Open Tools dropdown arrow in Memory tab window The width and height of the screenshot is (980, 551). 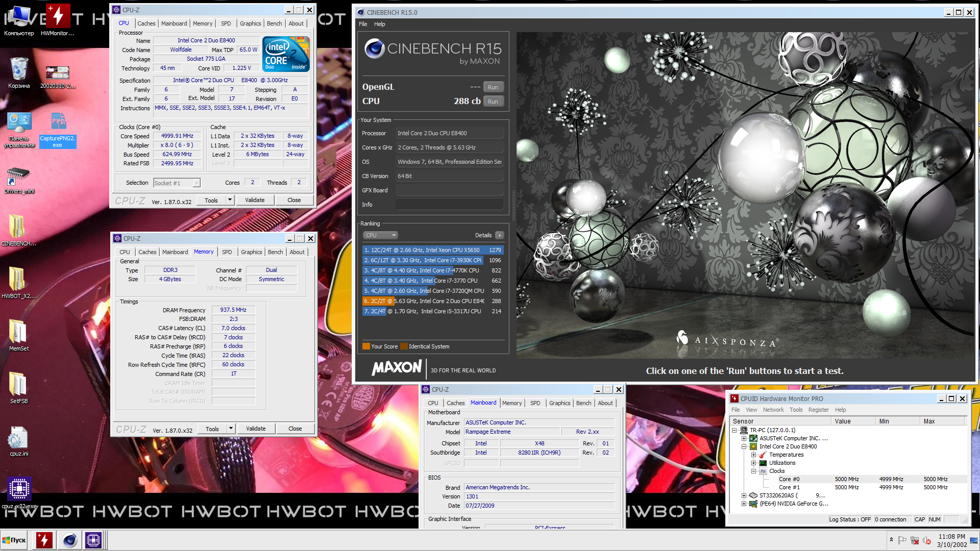click(x=231, y=429)
